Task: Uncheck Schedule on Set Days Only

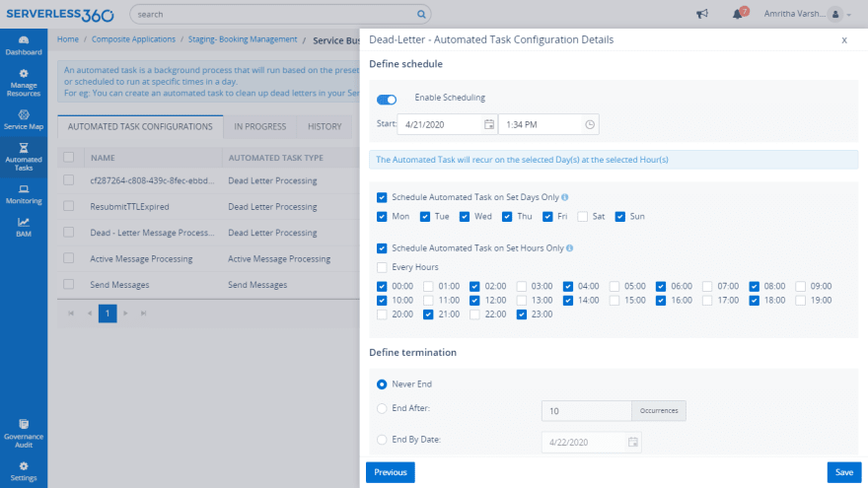Action: click(x=382, y=197)
